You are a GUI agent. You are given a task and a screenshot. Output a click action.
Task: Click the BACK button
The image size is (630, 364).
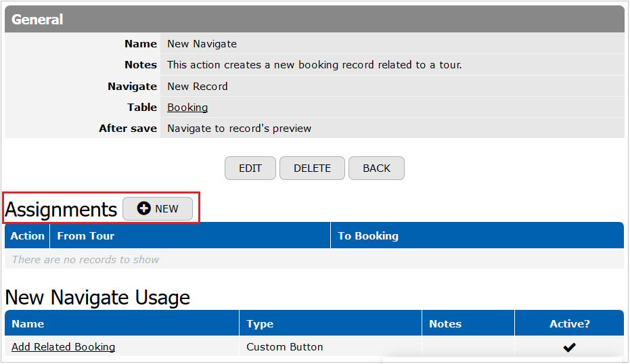[376, 168]
